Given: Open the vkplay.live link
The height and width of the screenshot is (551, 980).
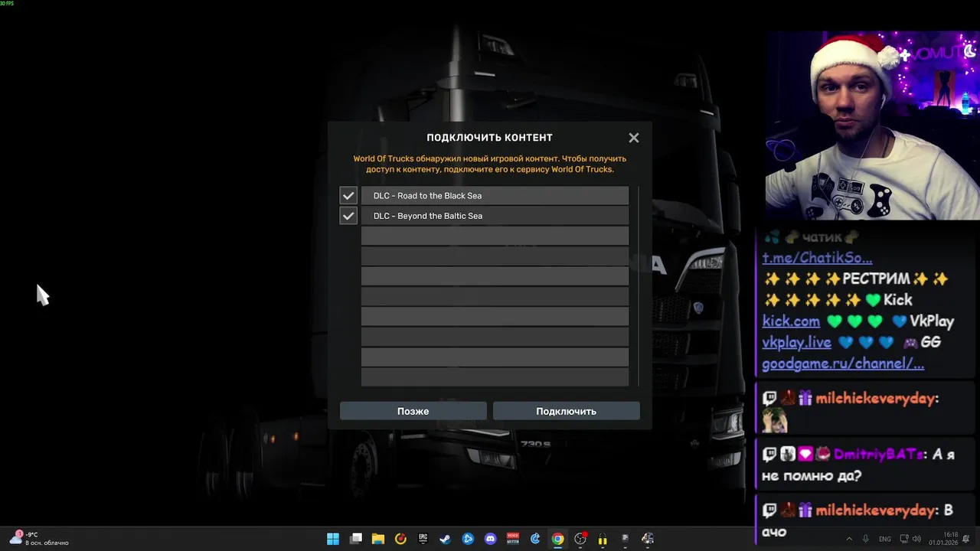Looking at the screenshot, I should [x=797, y=342].
